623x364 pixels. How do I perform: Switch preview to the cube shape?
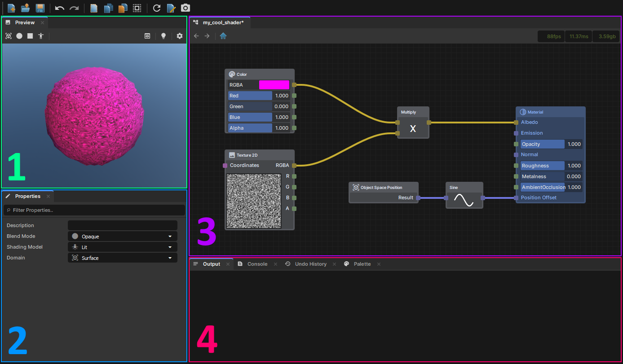click(30, 36)
